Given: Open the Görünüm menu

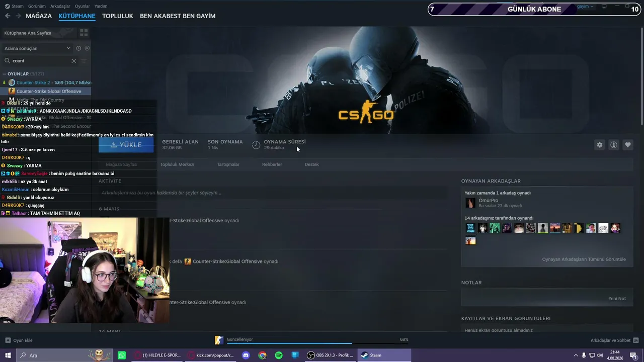Looking at the screenshot, I should pos(37,6).
